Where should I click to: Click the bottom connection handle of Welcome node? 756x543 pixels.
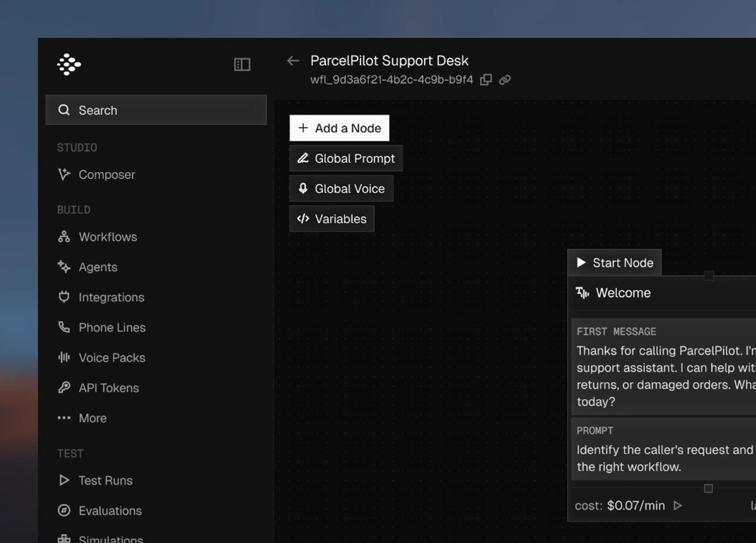point(708,489)
